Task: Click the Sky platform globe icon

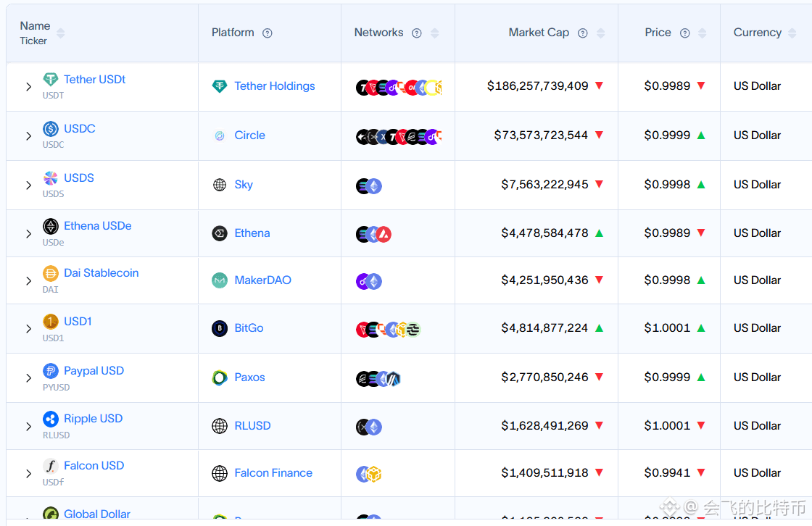Action: click(220, 185)
